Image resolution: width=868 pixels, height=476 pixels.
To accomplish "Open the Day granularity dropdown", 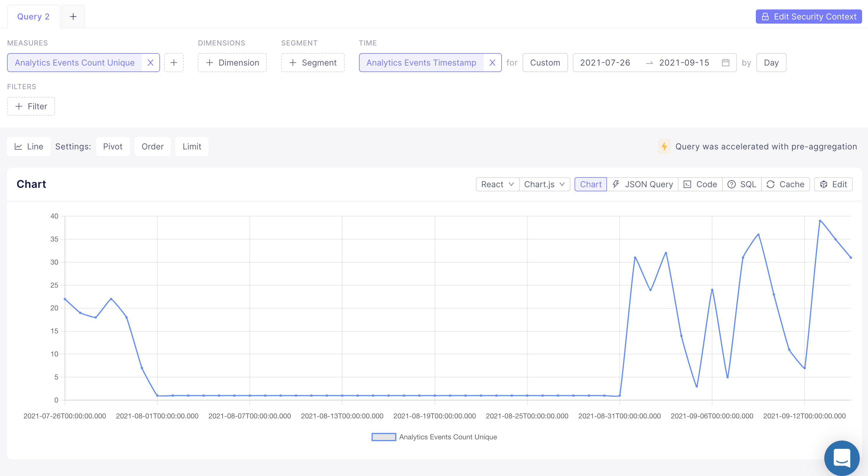I will point(771,63).
